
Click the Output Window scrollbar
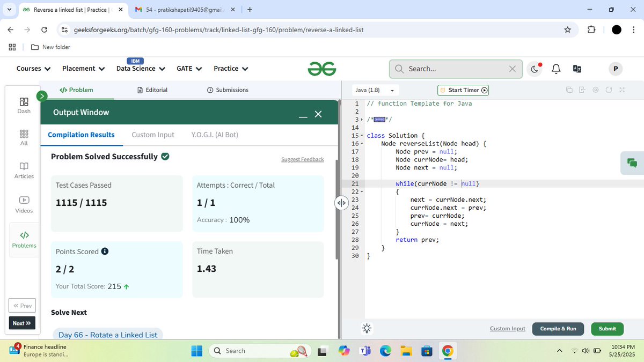[338, 209]
